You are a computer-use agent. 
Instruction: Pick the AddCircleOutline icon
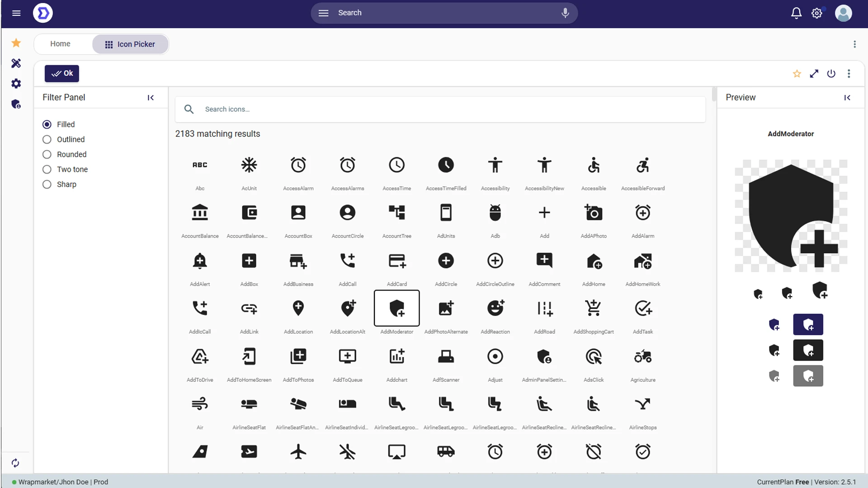495,261
